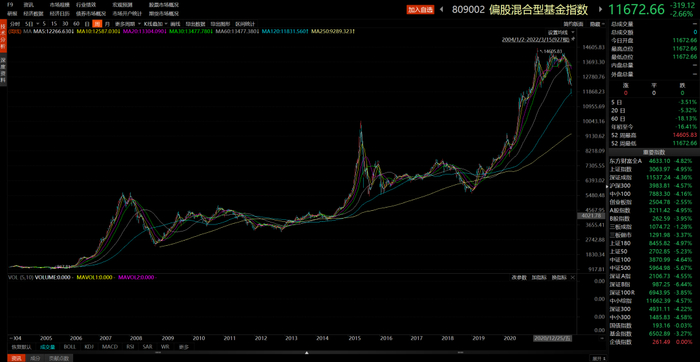The height and width of the screenshot is (362, 700).
Task: Switch to monthly 月 K-line
Action: [107, 23]
